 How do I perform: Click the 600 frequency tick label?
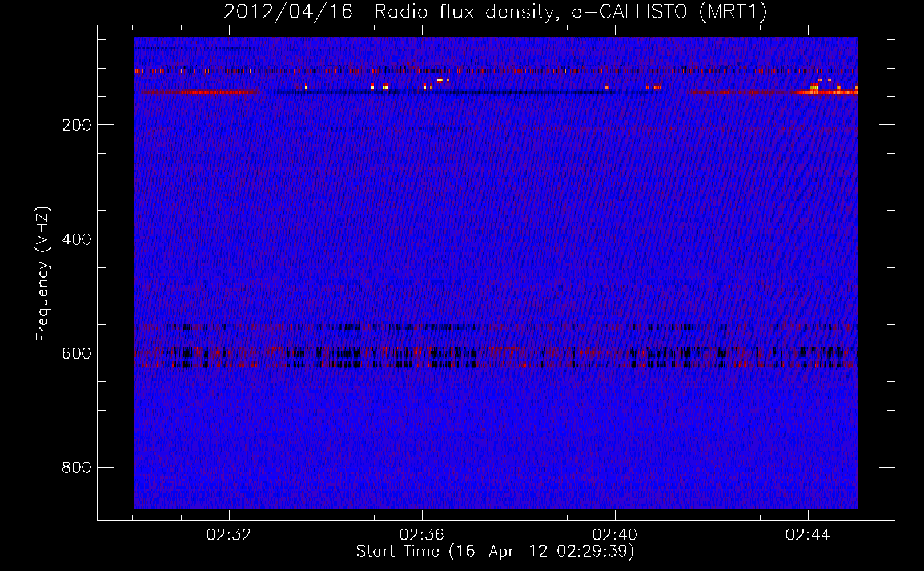click(77, 353)
